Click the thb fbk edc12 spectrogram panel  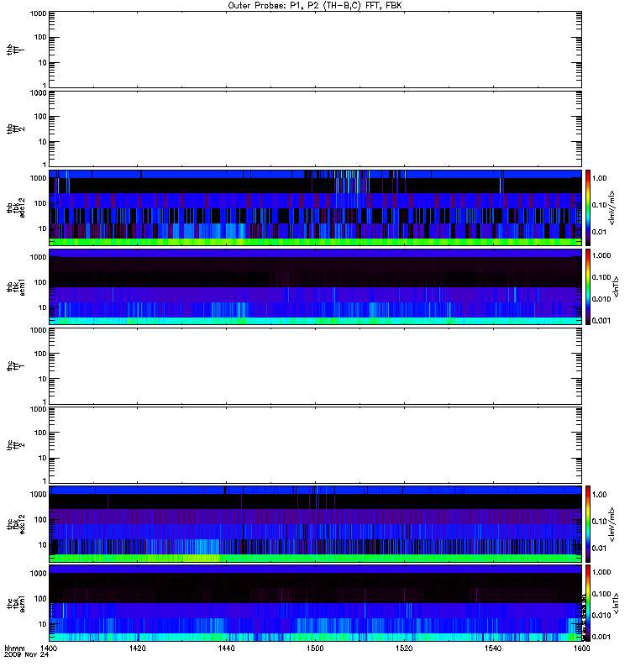(315, 207)
